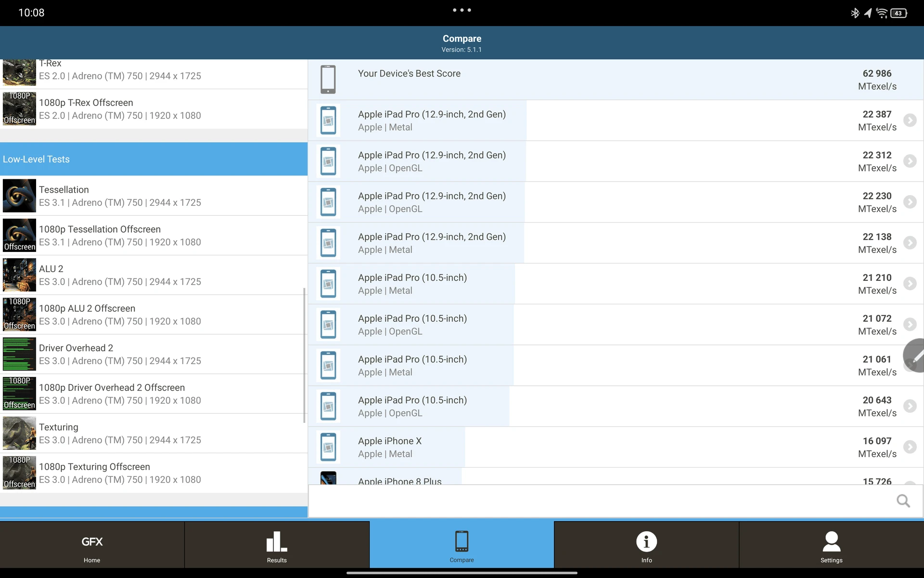The width and height of the screenshot is (924, 578).
Task: Expand the 22 312 MTexel/s iPad Pro result
Action: (x=910, y=161)
